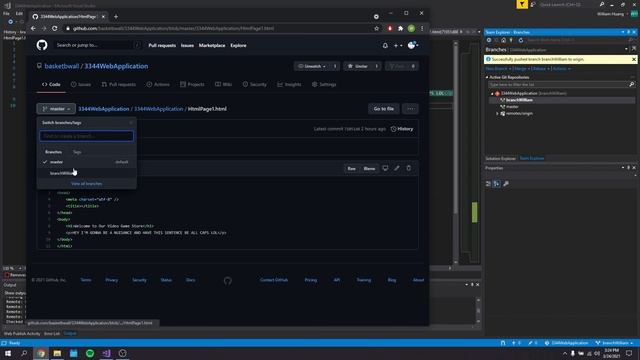
Task: Select the Code repository tab
Action: [x=51, y=84]
